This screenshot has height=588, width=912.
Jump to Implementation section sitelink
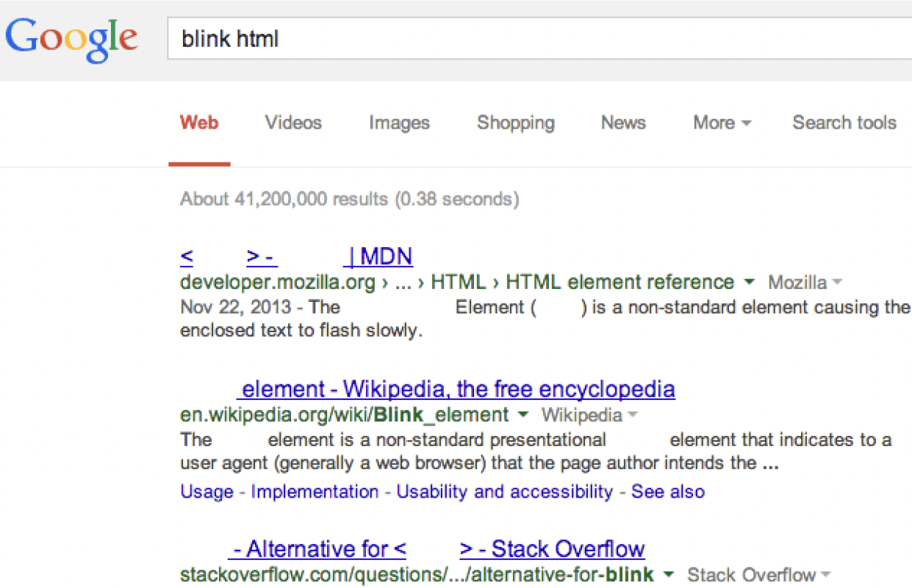[x=315, y=492]
